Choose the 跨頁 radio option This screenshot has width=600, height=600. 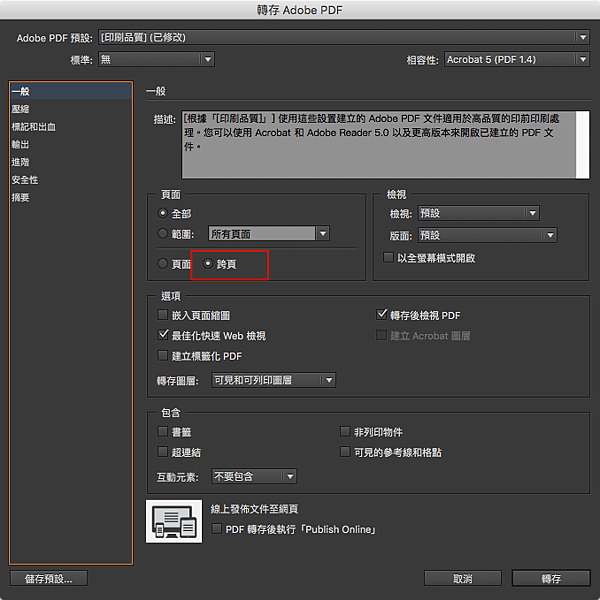(208, 263)
